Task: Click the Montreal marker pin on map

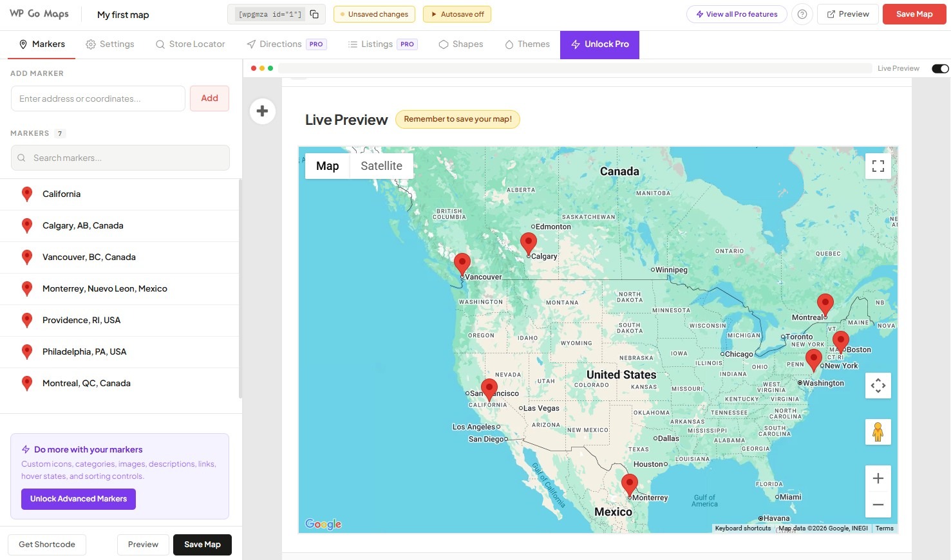Action: [825, 305]
